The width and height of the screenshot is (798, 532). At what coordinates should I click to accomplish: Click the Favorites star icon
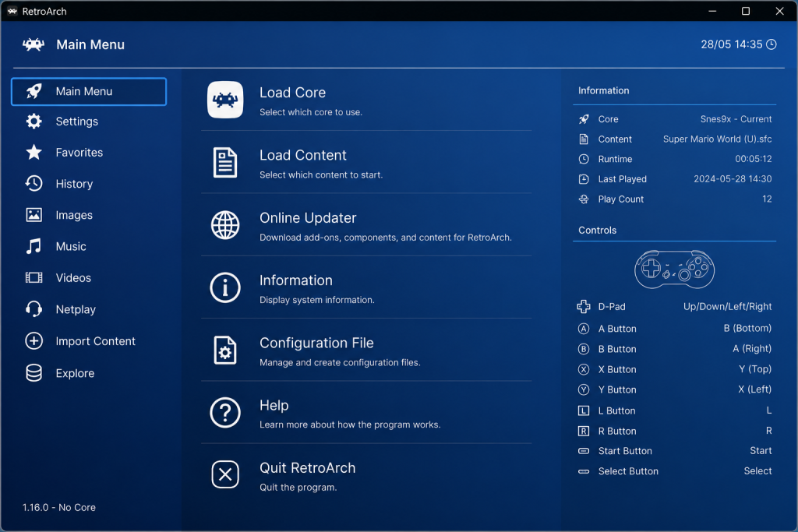coord(34,152)
